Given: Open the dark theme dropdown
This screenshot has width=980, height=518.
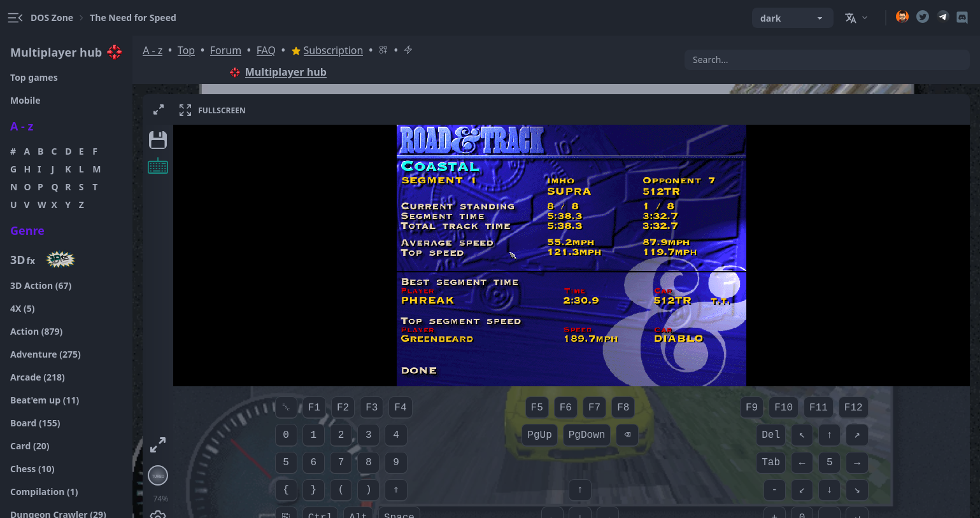Looking at the screenshot, I should 792,18.
